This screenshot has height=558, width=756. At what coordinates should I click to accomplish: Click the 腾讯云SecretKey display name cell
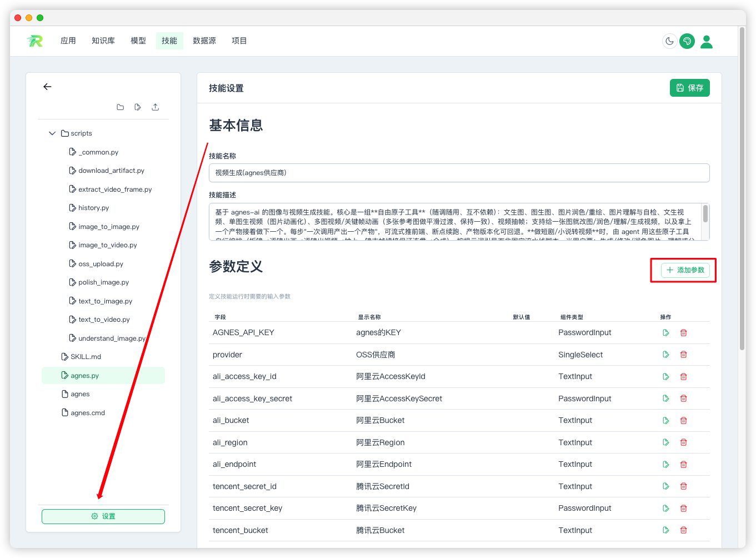pyautogui.click(x=387, y=508)
